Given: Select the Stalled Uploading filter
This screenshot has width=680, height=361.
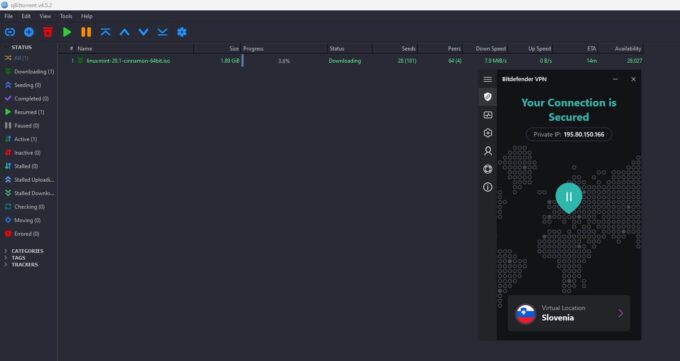Looking at the screenshot, I should (x=29, y=180).
